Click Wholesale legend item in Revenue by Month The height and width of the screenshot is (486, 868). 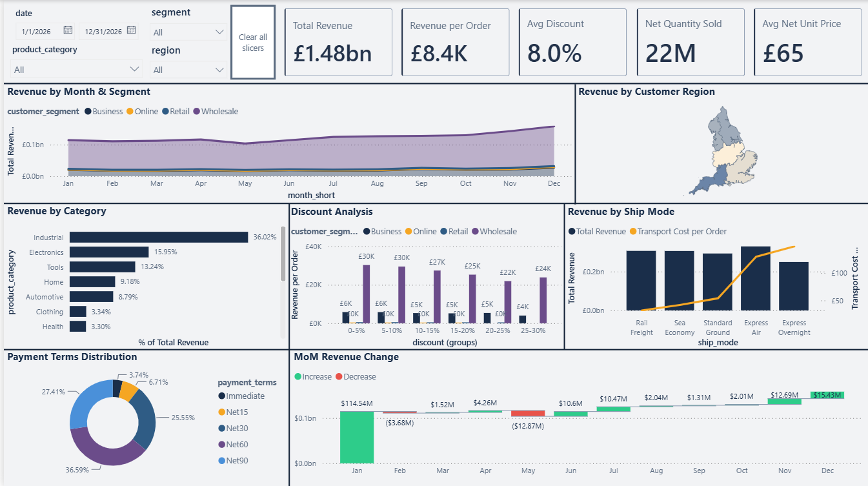coord(216,112)
